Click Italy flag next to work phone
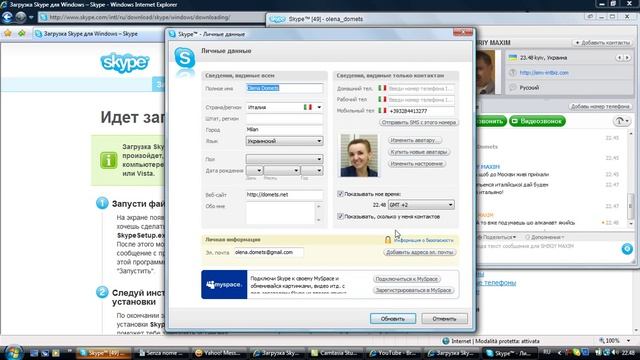This screenshot has height=360, width=640. 382,99
